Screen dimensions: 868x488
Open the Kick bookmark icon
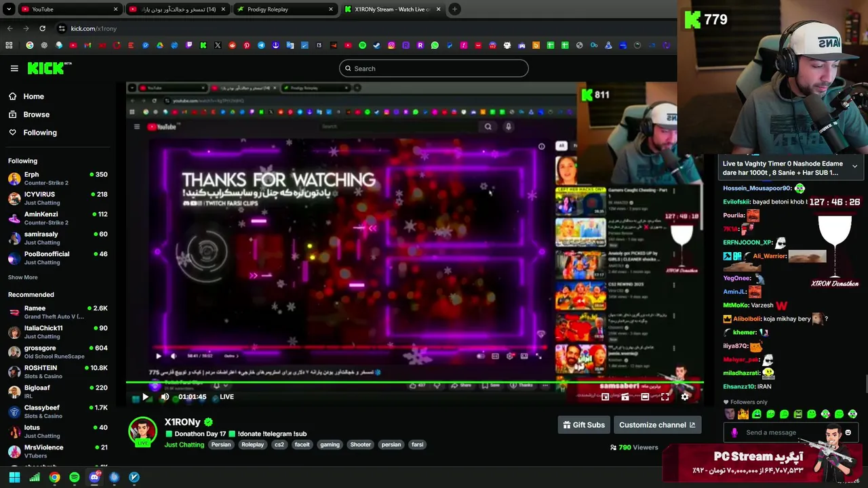[x=203, y=45]
